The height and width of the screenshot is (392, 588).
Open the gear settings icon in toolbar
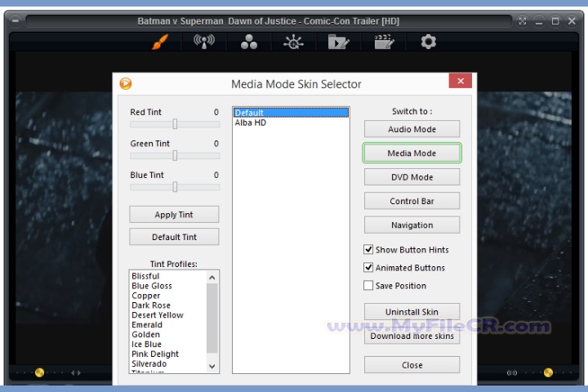(428, 42)
